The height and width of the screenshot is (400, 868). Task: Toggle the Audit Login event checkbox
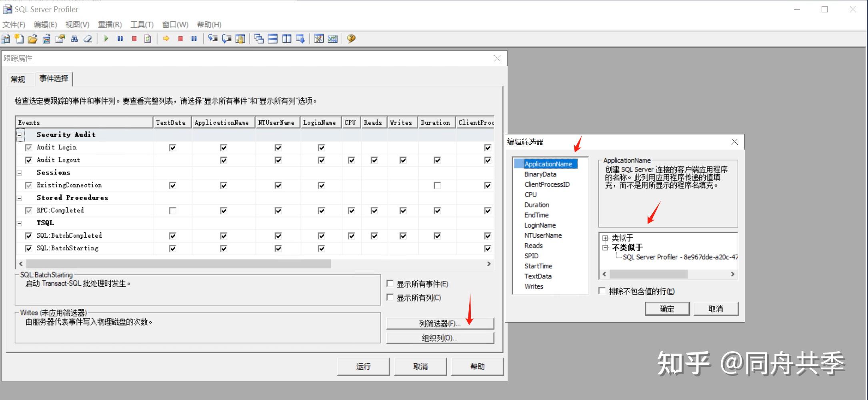[28, 147]
